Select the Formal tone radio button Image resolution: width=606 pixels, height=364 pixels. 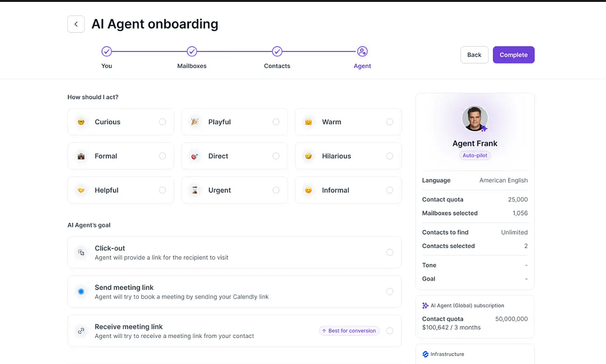(x=163, y=156)
